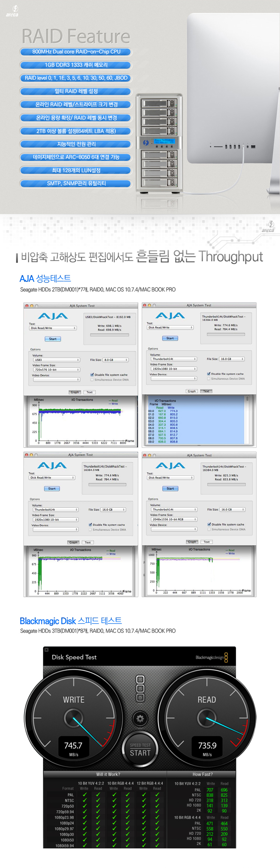The width and height of the screenshot is (280, 868).
Task: Select Graph tab in the I/O text table window
Action: [x=192, y=391]
